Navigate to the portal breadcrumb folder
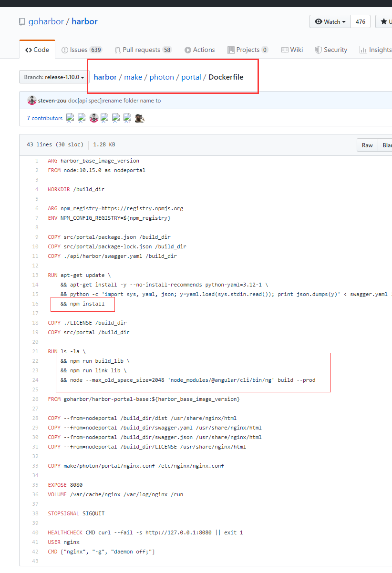Image resolution: width=392 pixels, height=573 pixels. coord(191,77)
